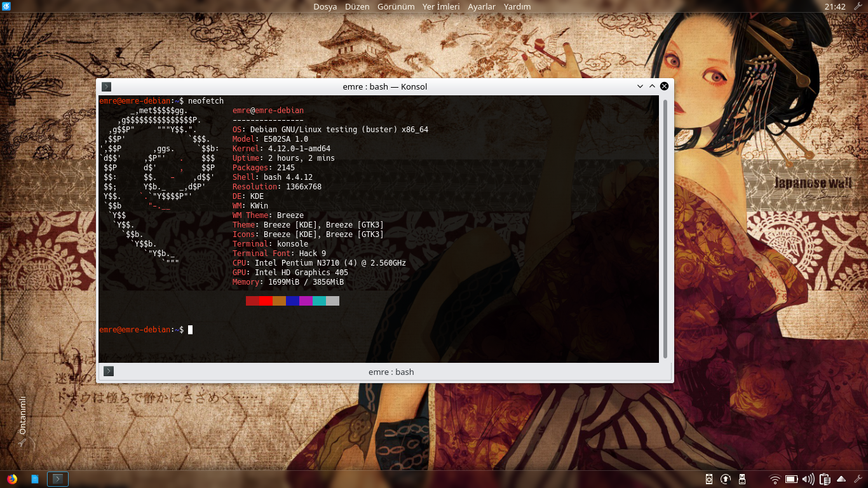Click the cyan color block
Image resolution: width=868 pixels, height=488 pixels.
[319, 301]
